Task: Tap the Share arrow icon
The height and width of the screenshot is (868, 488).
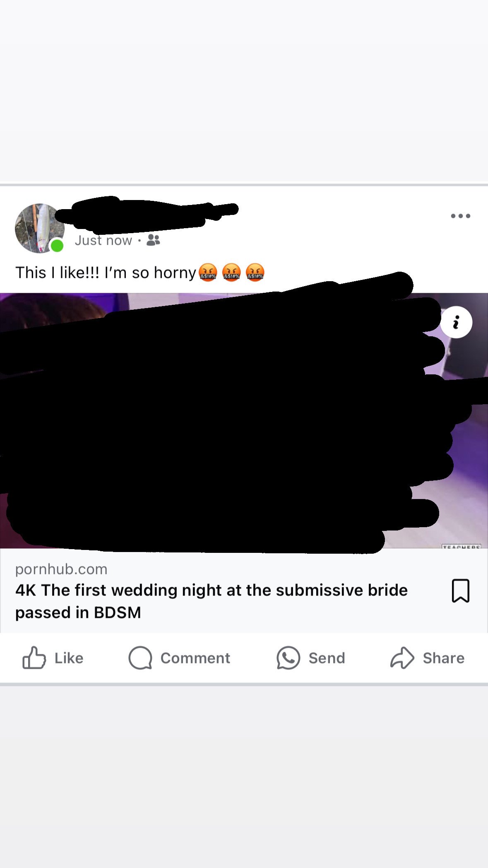Action: point(402,658)
